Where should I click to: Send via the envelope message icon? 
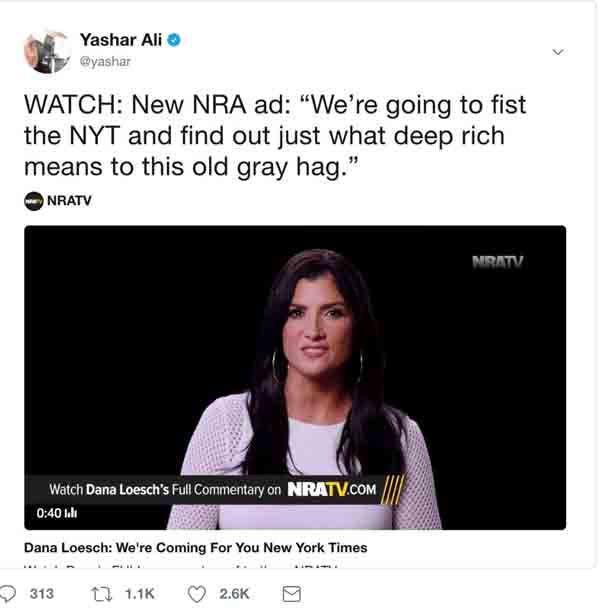pos(291,594)
